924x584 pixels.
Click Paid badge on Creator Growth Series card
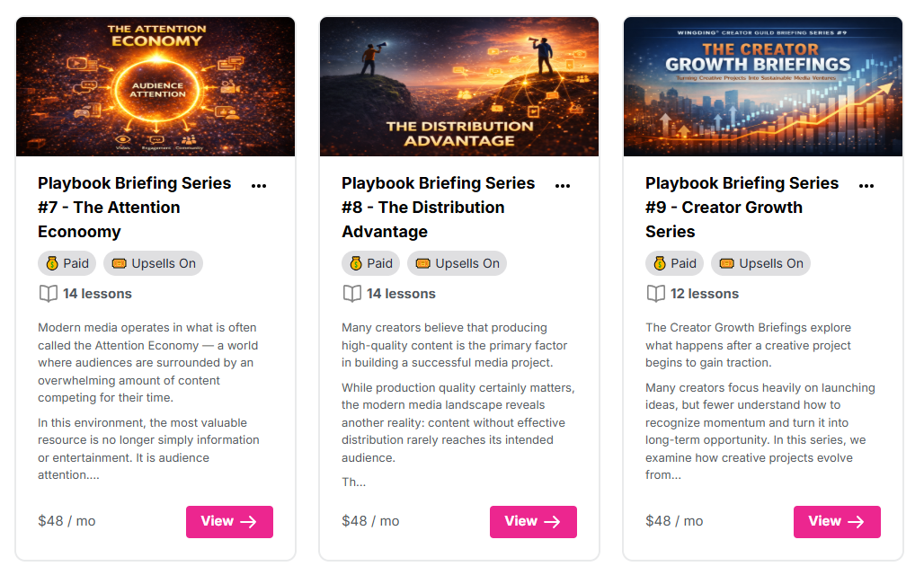pos(672,263)
